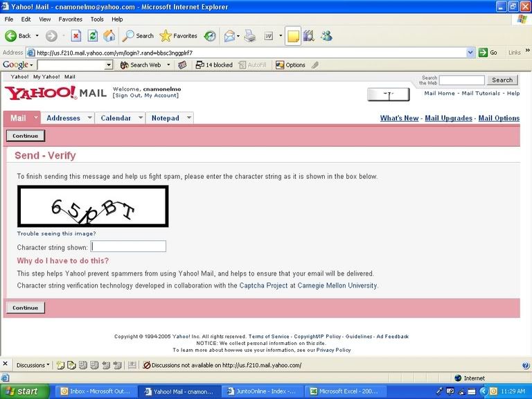Open the Search Web dropdown arrow
This screenshot has height=399, width=532.
168,65
